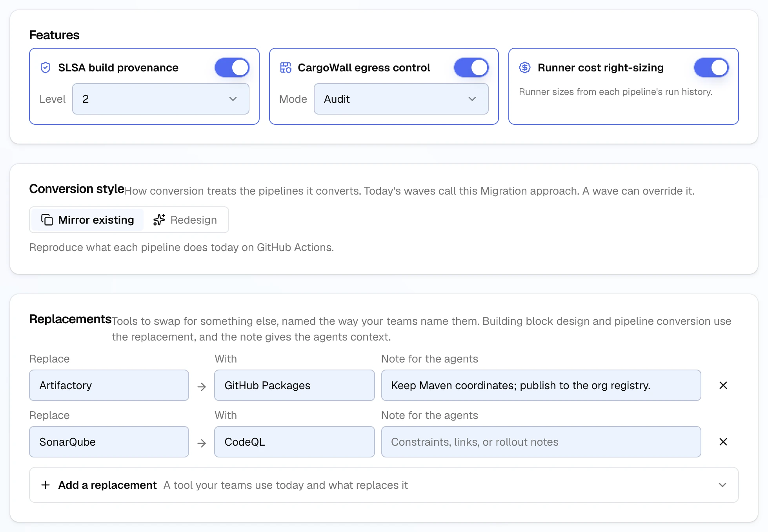
Task: Click the plus icon beside Add a replacement
Action: [x=45, y=485]
